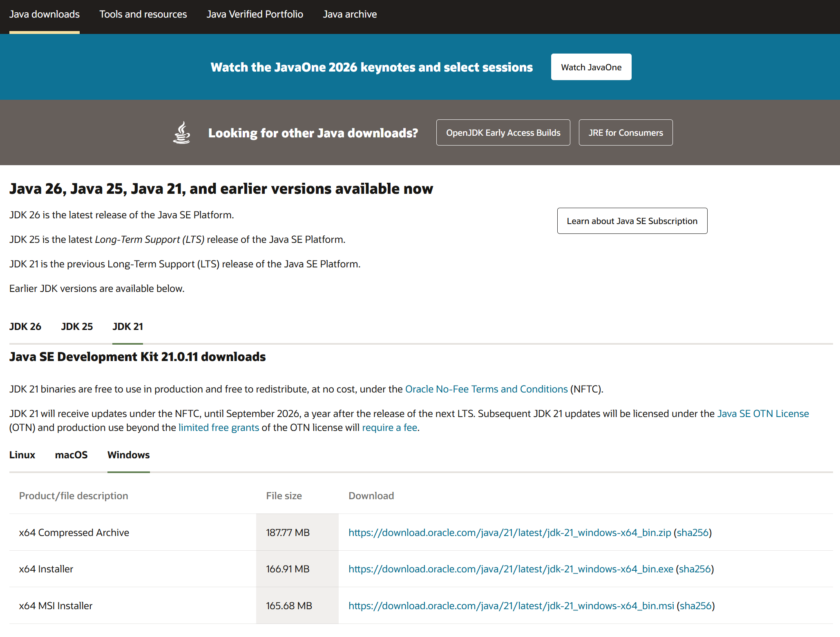This screenshot has width=840, height=637.
Task: Click 'Earlier JDK versions are available below.' text
Action: click(97, 289)
